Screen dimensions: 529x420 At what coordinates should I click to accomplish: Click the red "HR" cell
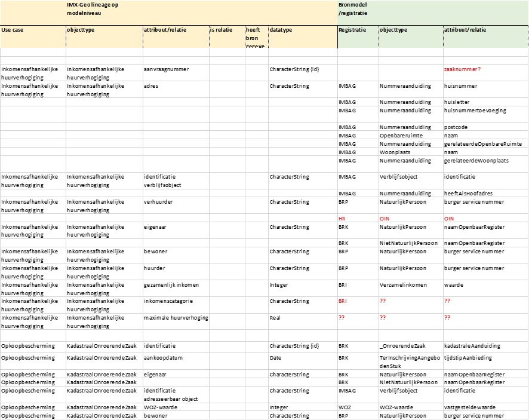[343, 219]
